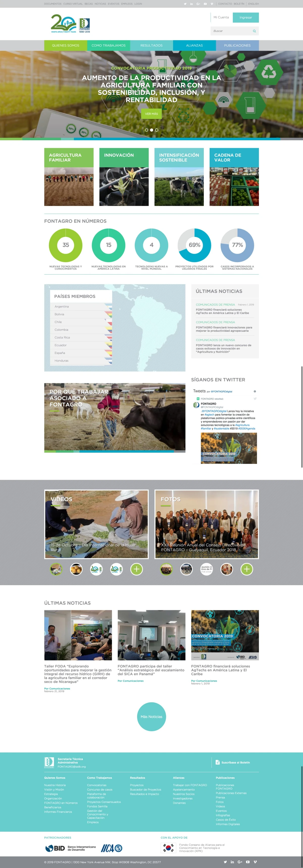
Task: Open Buscador de Proyectos footer link
Action: [x=145, y=790]
